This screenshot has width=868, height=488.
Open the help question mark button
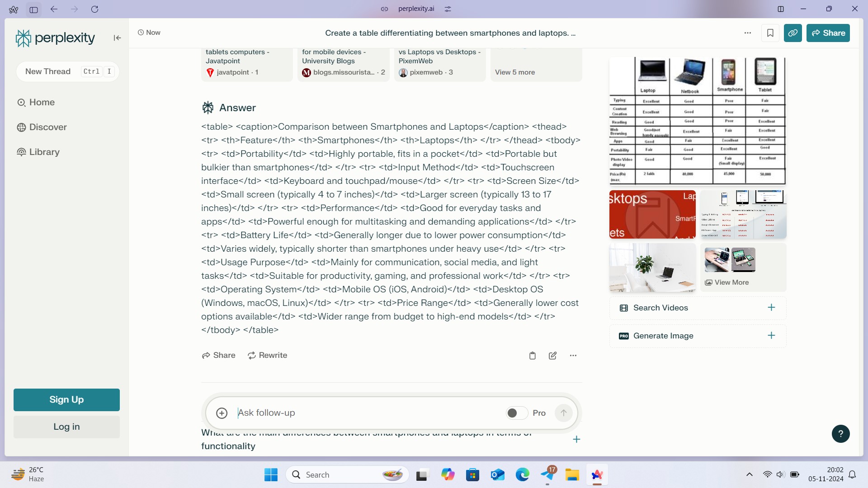840,434
